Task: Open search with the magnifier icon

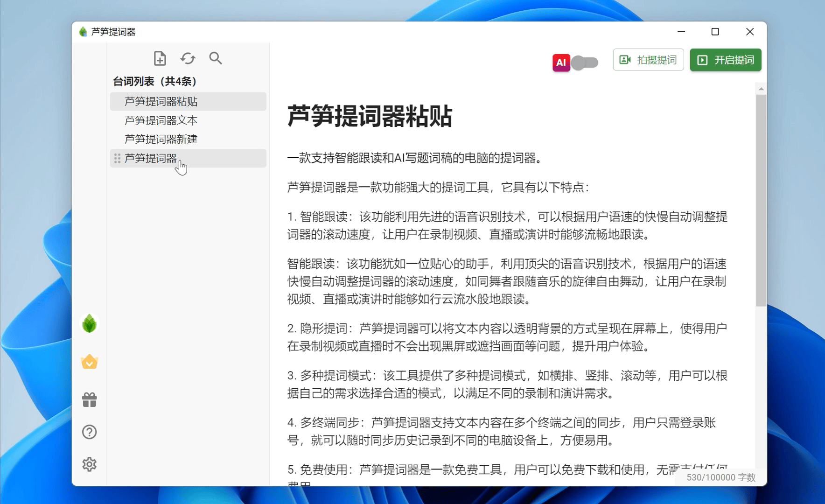Action: [216, 58]
